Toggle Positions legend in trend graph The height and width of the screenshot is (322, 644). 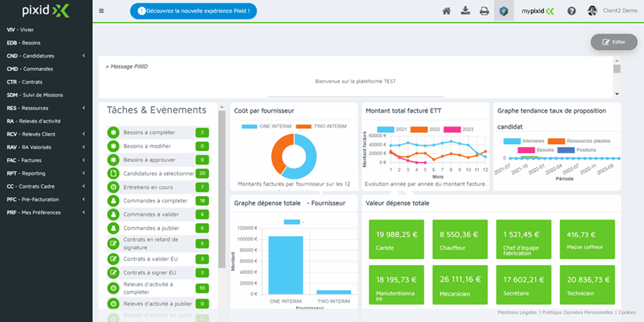coord(577,150)
